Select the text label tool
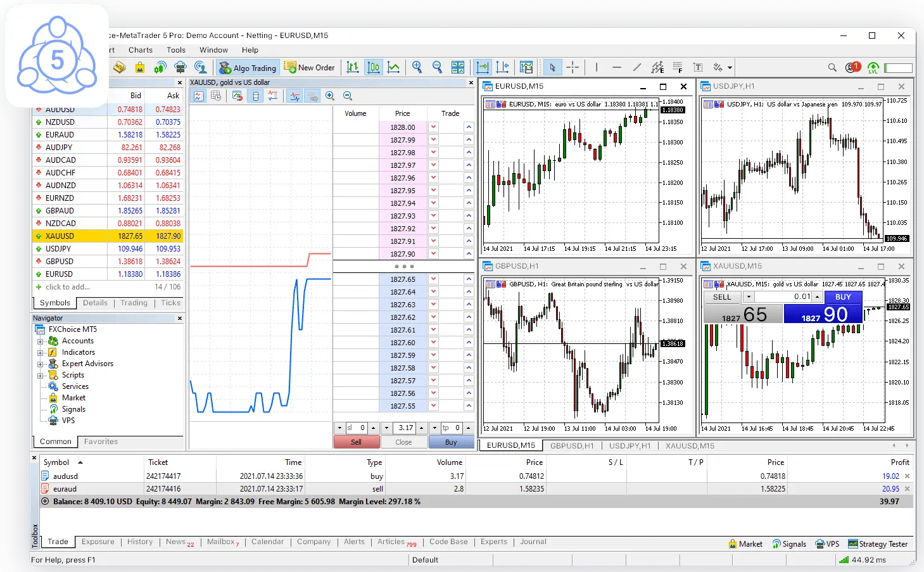Screen dimensions: 924x572 (x=698, y=67)
